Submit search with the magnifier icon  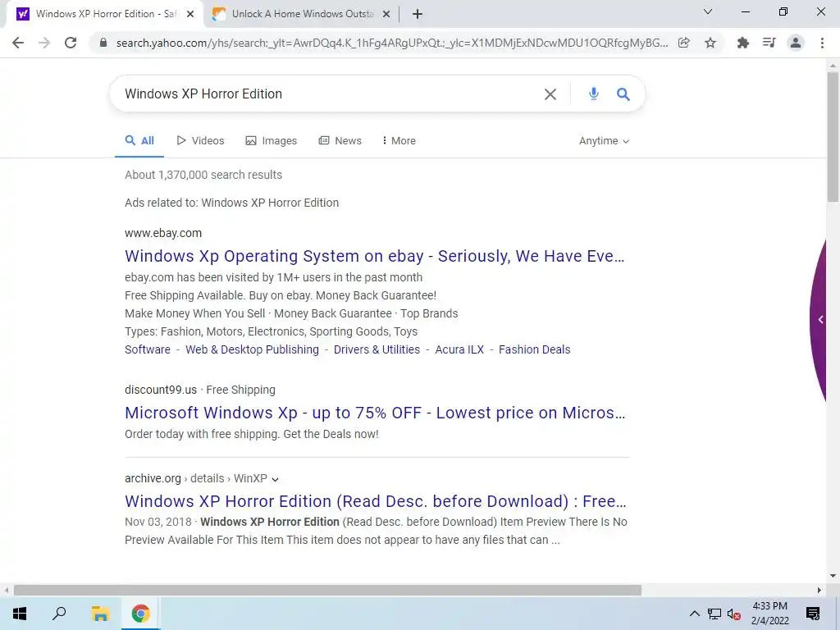623,94
